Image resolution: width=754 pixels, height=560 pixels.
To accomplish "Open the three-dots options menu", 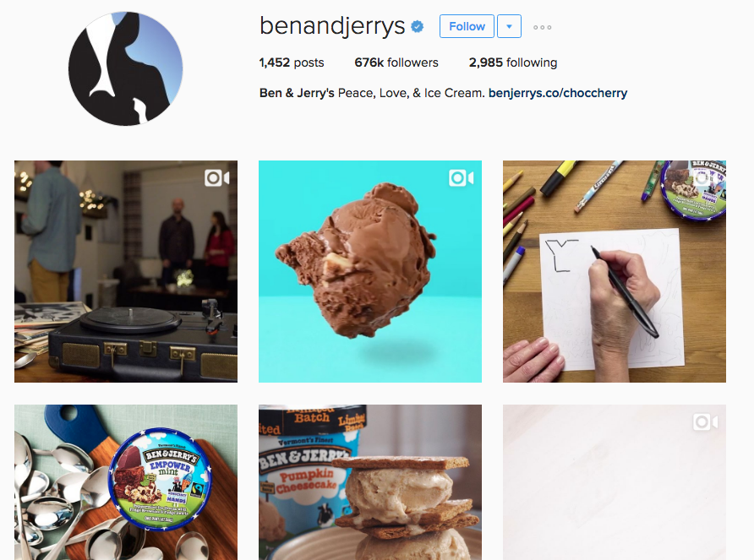I will (x=543, y=27).
